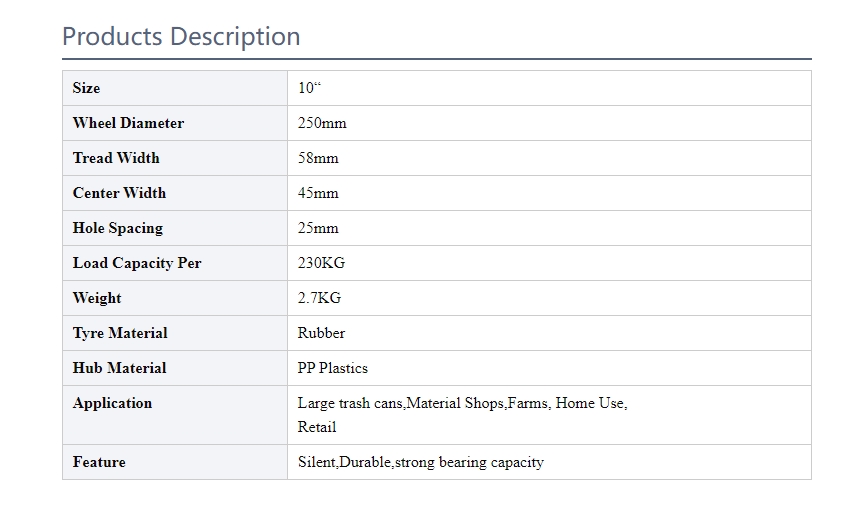Click the 2.7KG weight value
861x508 pixels.
[x=319, y=298]
